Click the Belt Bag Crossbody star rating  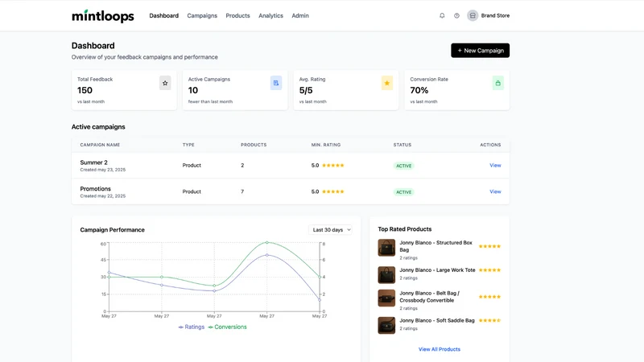click(489, 297)
